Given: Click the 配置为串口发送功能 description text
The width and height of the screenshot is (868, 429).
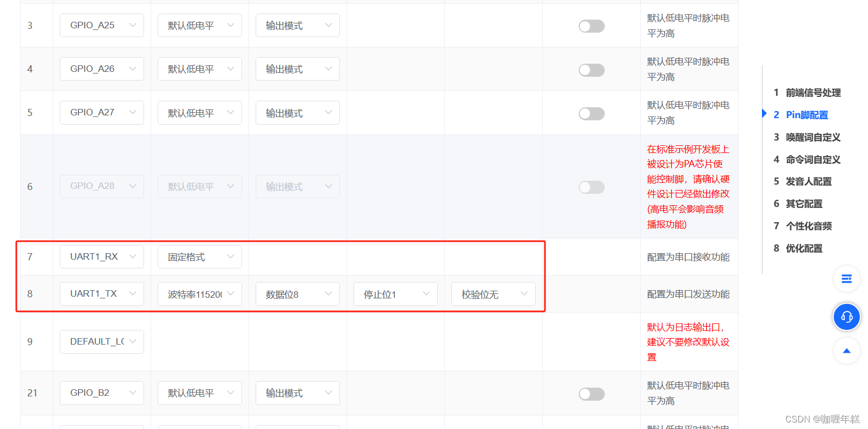Looking at the screenshot, I should coord(689,294).
